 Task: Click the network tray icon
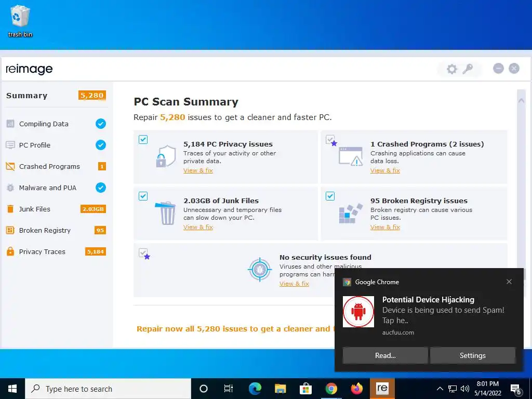(453, 389)
